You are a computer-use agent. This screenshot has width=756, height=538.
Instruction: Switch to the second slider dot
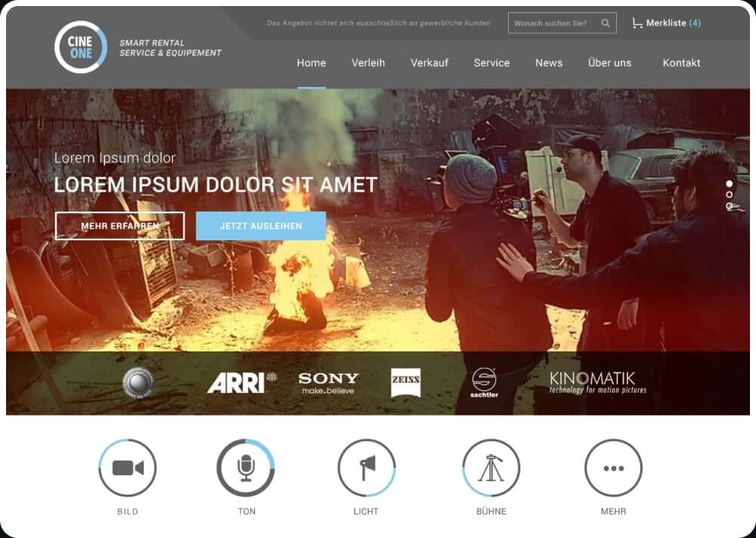[x=730, y=195]
